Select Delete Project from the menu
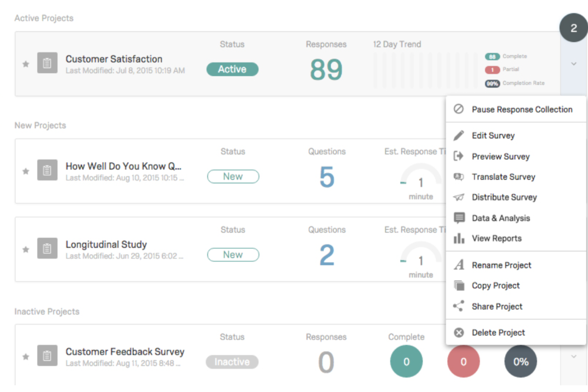 [498, 332]
